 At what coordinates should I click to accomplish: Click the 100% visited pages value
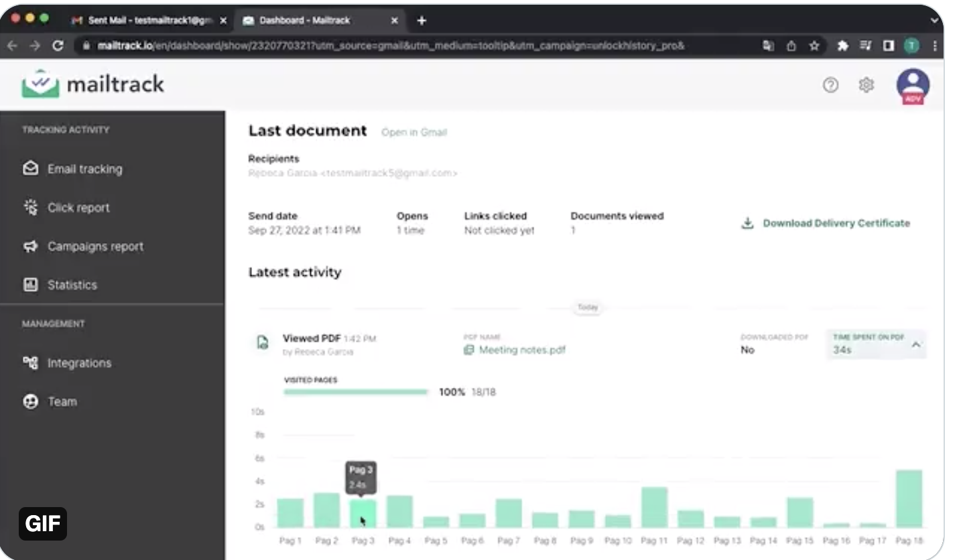coord(452,392)
